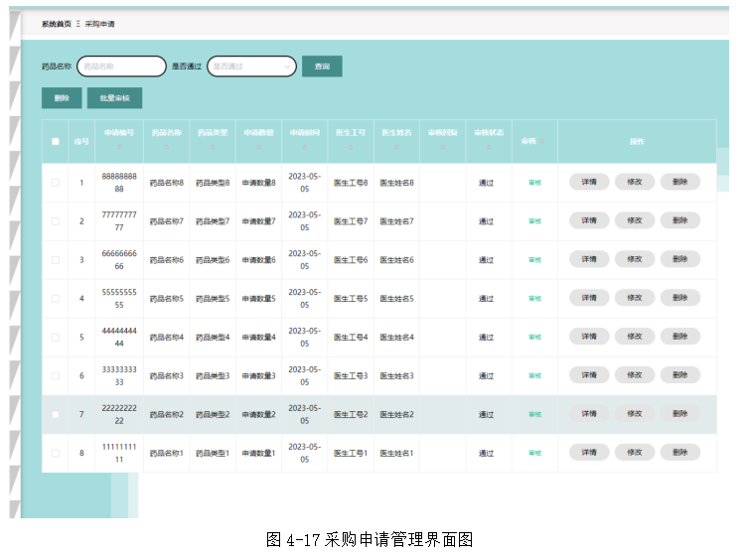Click 修改 for 药品名称6 row
The width and height of the screenshot is (747, 560).
(635, 259)
